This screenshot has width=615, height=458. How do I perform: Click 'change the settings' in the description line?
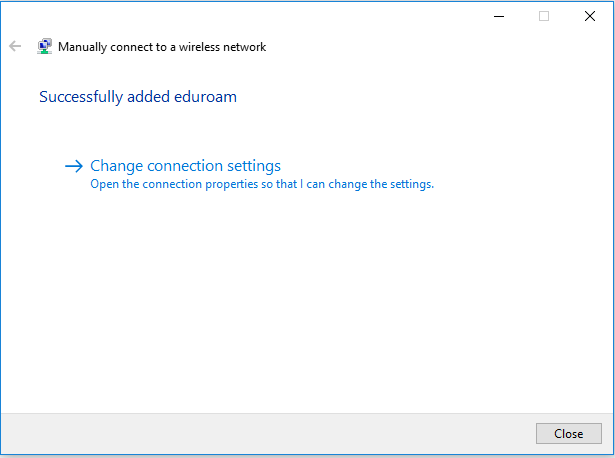[x=385, y=184]
